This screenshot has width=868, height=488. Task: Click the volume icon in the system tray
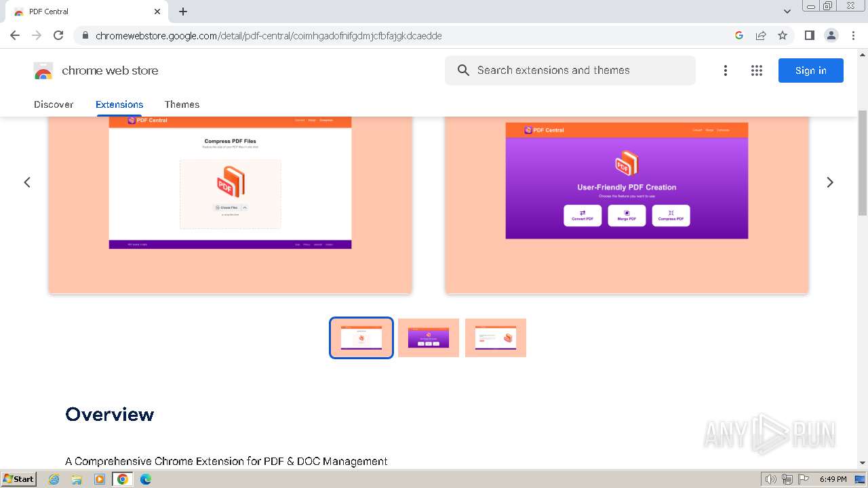click(x=771, y=479)
